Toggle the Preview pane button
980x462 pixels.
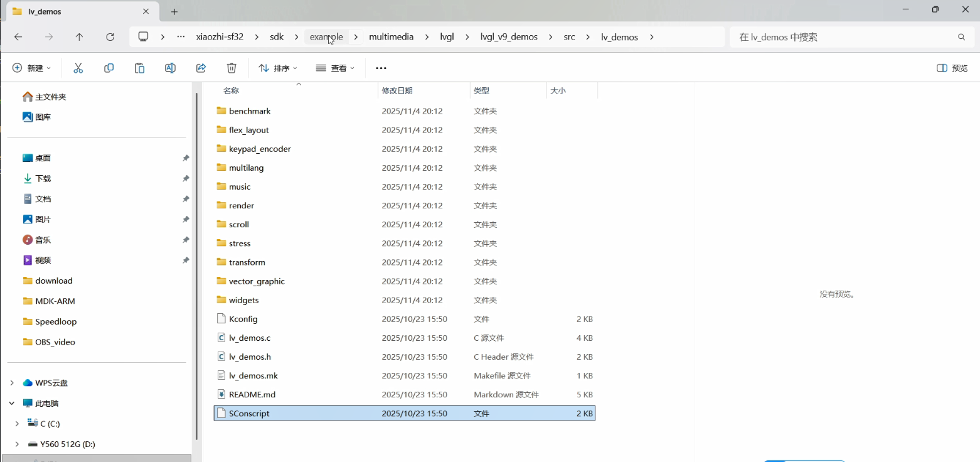click(x=952, y=68)
